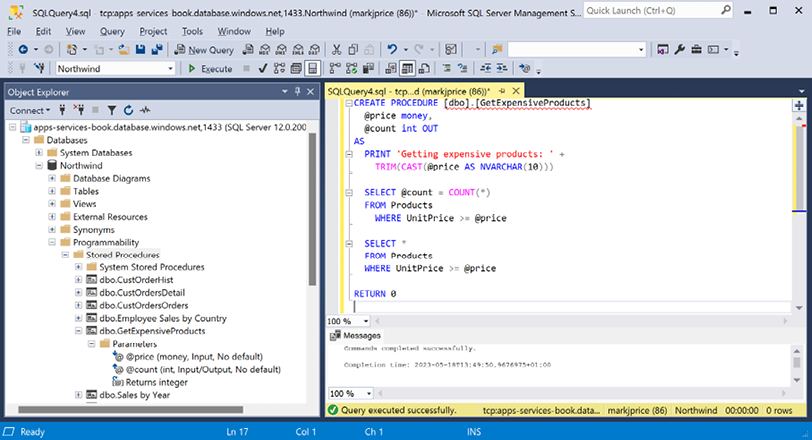Decrease the indent of the selected lines

(x=485, y=68)
